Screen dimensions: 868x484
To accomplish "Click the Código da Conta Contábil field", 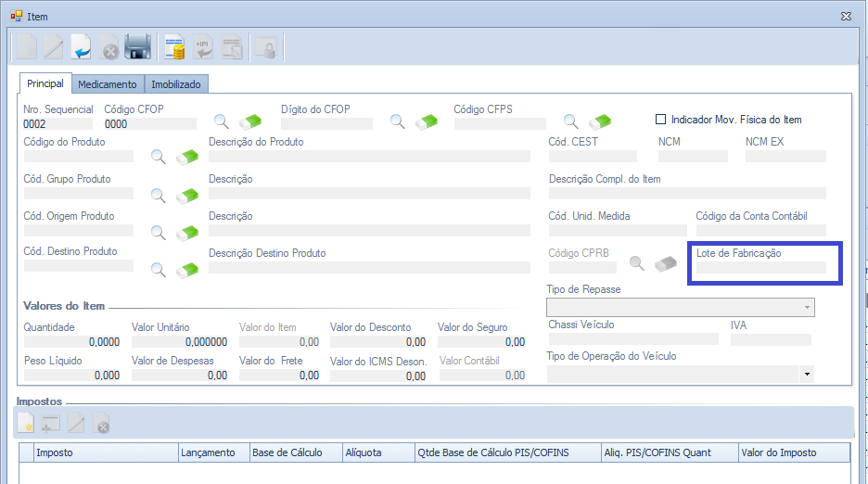I will [761, 230].
